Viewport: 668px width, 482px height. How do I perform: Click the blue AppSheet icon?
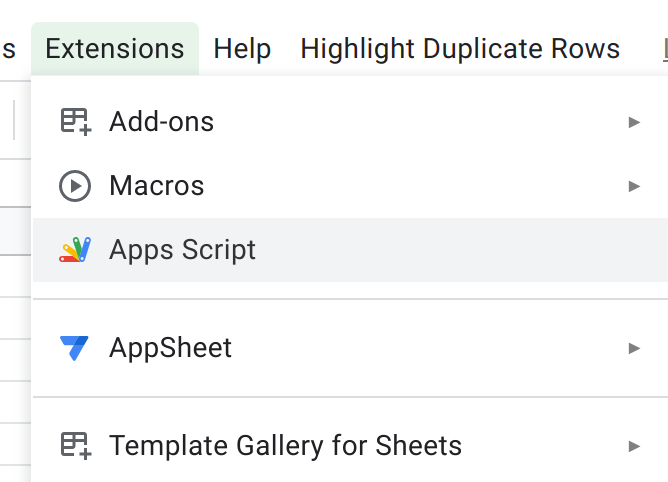pos(75,348)
